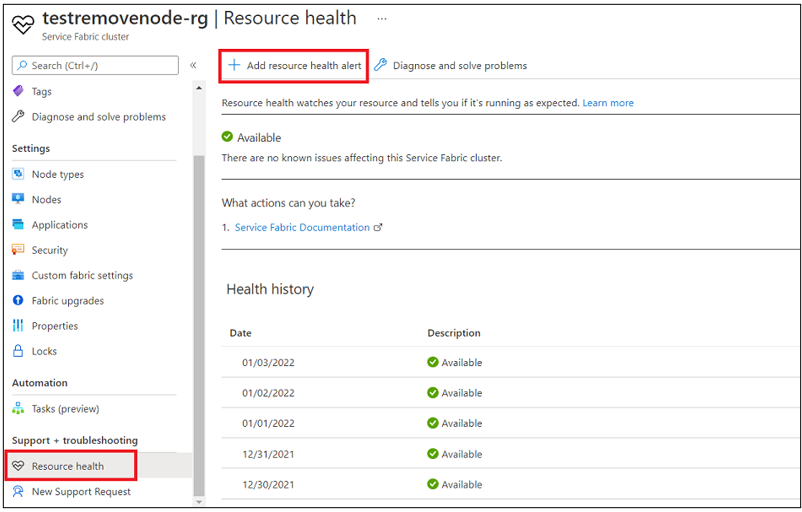Click the New Support Request person icon
Image resolution: width=802 pixels, height=512 pixels.
click(x=18, y=491)
